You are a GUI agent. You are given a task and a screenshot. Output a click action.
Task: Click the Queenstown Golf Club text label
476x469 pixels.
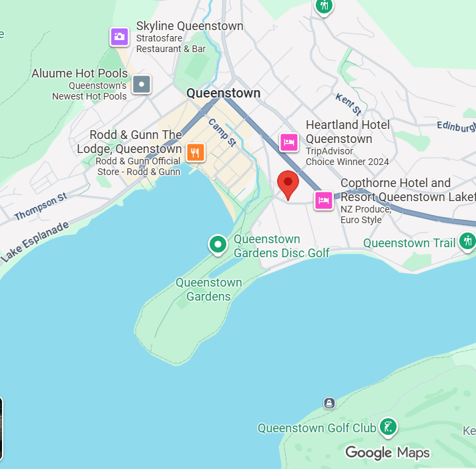coord(317,428)
